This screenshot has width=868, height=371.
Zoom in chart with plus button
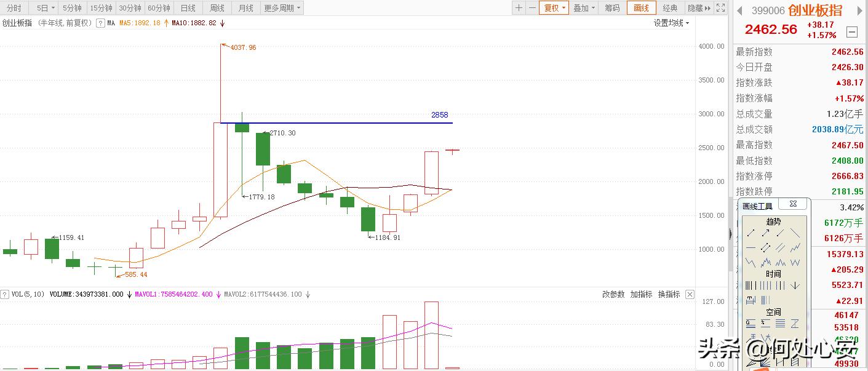click(x=519, y=8)
